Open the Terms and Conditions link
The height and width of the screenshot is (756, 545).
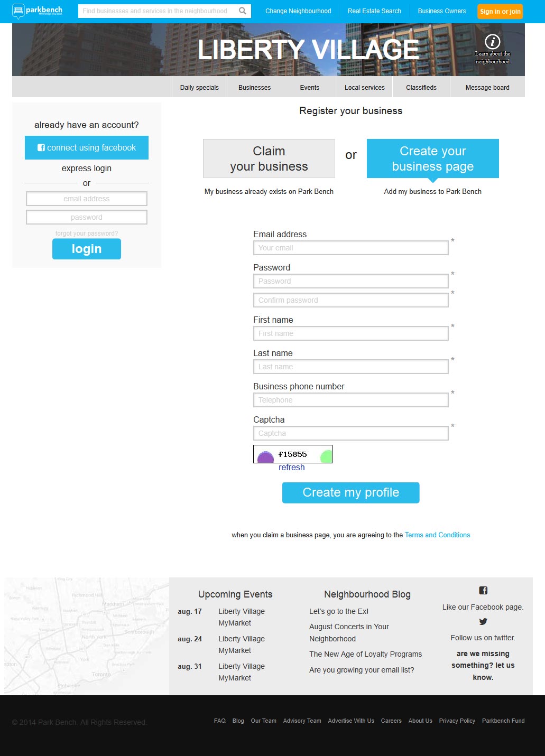[437, 535]
